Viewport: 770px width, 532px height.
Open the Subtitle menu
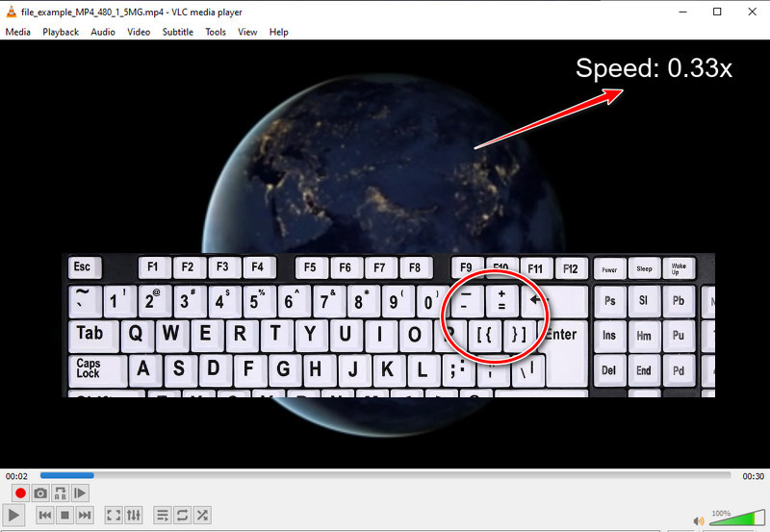pyautogui.click(x=178, y=32)
